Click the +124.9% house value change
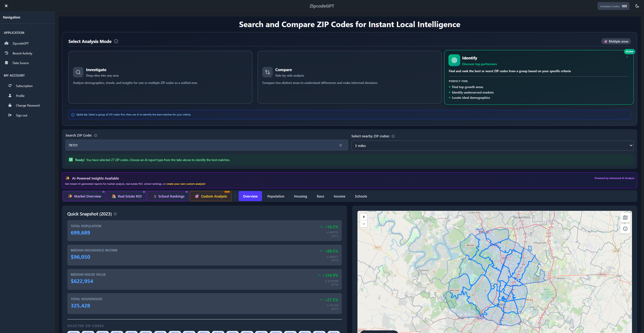 click(328, 275)
